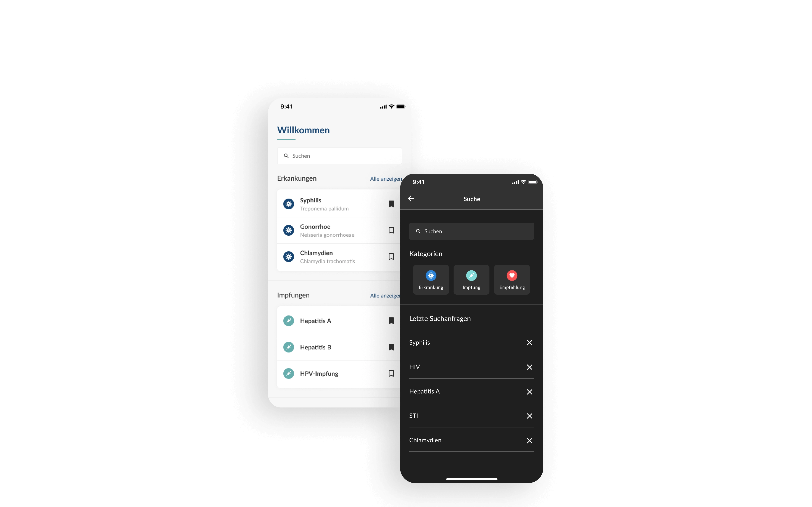Click the Gonorrhoe disease icon
Screen dimensions: 812x507
(288, 229)
